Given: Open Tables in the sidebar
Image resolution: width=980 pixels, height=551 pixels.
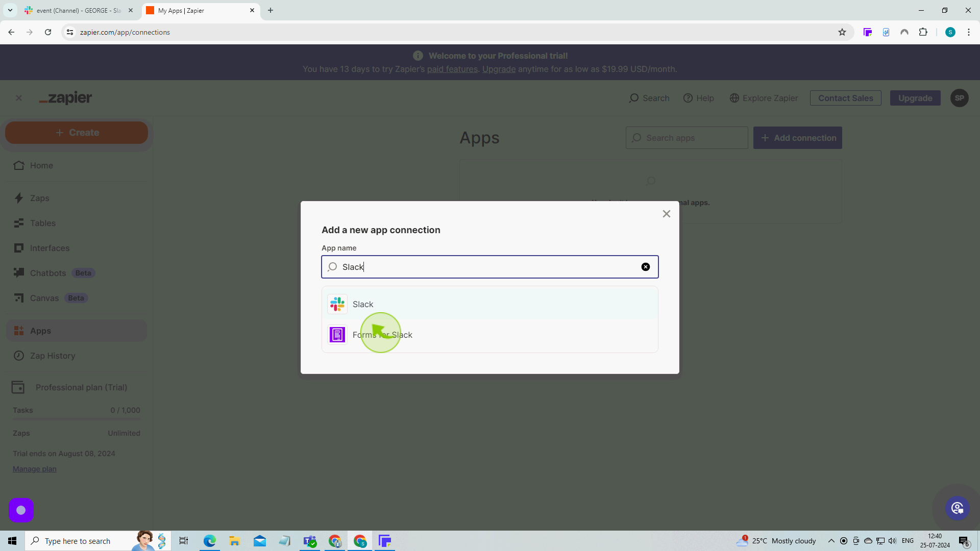Looking at the screenshot, I should (77, 223).
